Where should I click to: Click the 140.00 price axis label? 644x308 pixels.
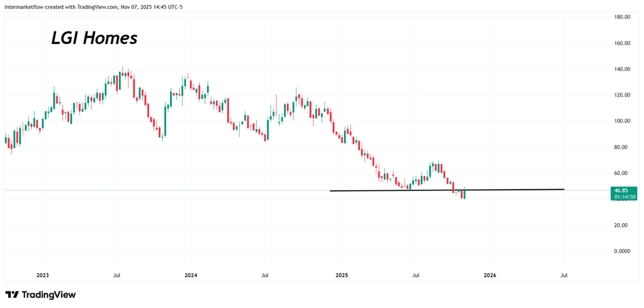pos(621,69)
